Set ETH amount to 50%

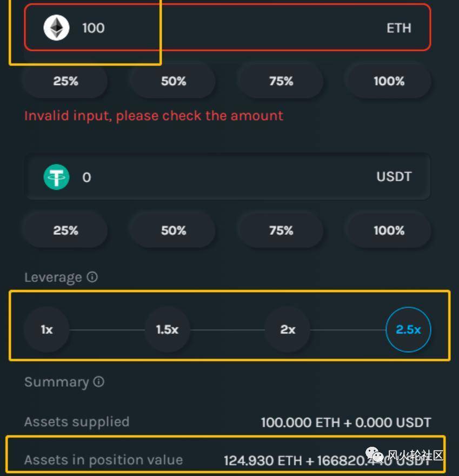point(174,81)
